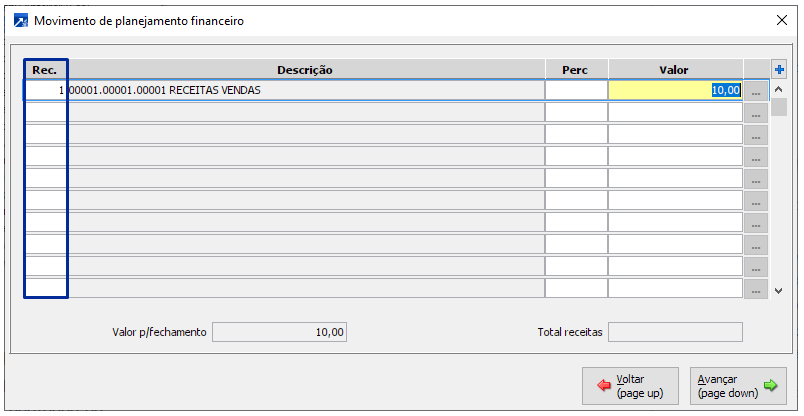Click the Valor column header
804x416 pixels.
(x=674, y=70)
